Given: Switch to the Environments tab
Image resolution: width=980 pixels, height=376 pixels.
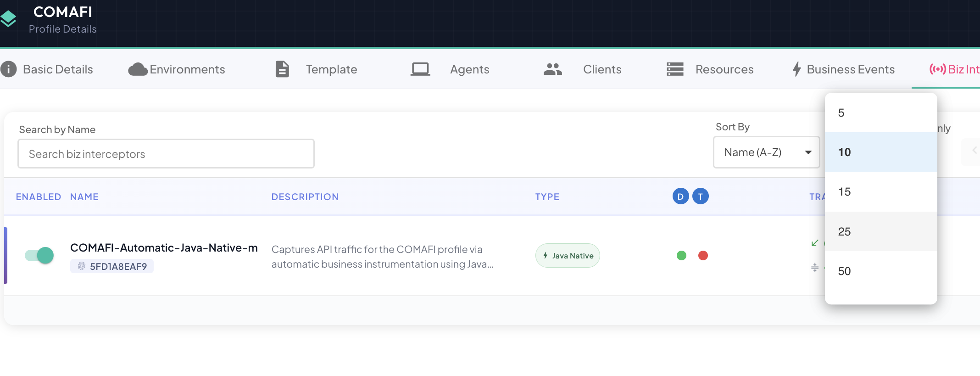Looking at the screenshot, I should [x=177, y=69].
